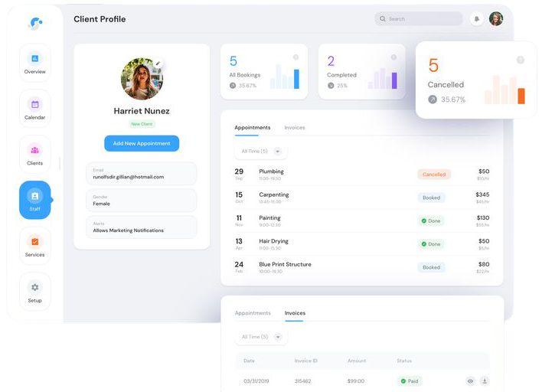542x392 pixels.
Task: Click info icon on All Bookings card
Action: coord(296,57)
